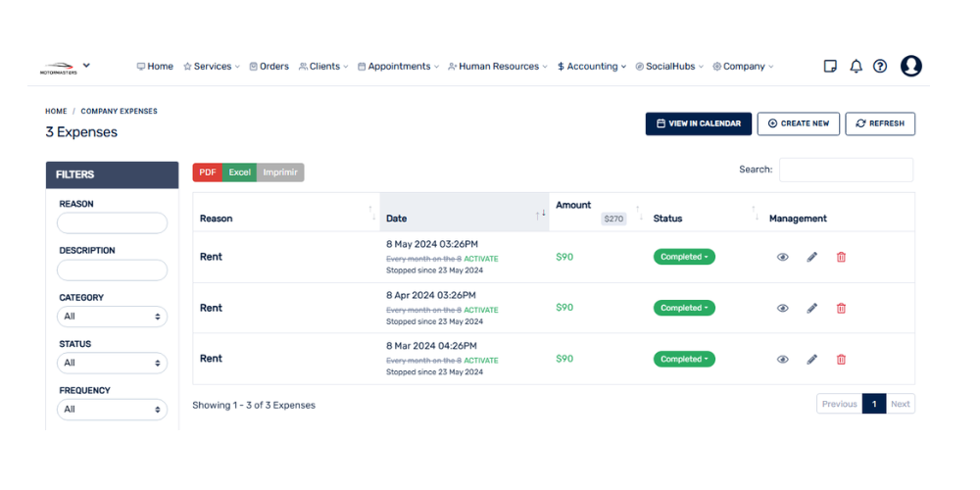Open the user profile avatar
Image resolution: width=980 pixels, height=490 pixels.
click(x=910, y=67)
